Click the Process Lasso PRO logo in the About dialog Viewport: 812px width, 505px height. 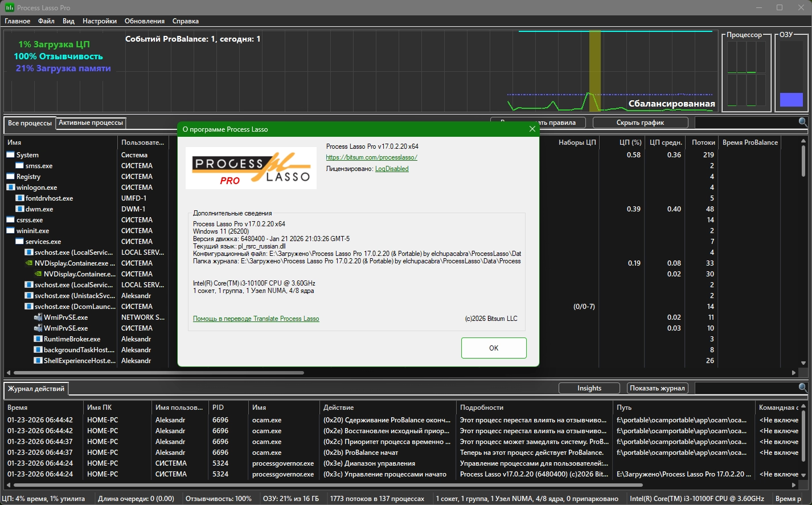click(251, 168)
